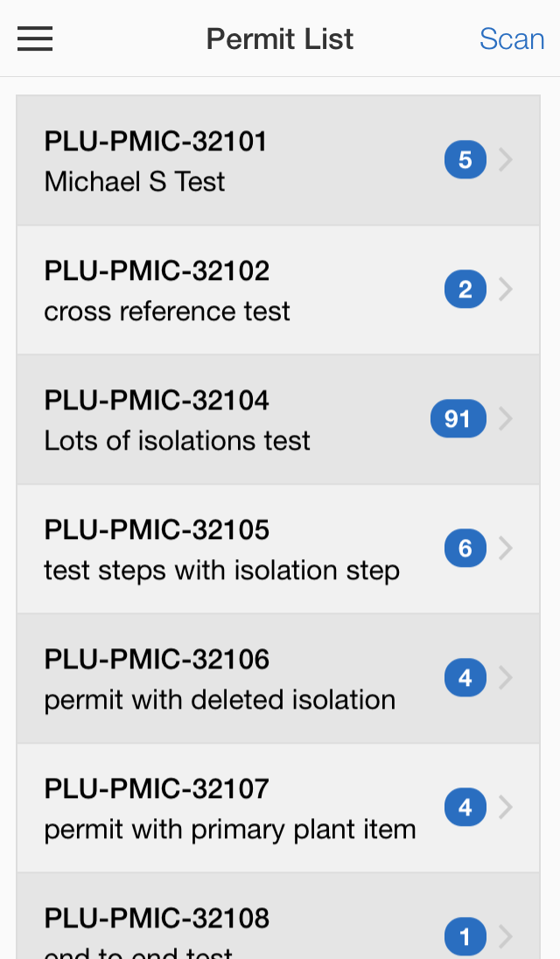The width and height of the screenshot is (560, 959).
Task: Open the cross reference test permit
Action: point(278,290)
